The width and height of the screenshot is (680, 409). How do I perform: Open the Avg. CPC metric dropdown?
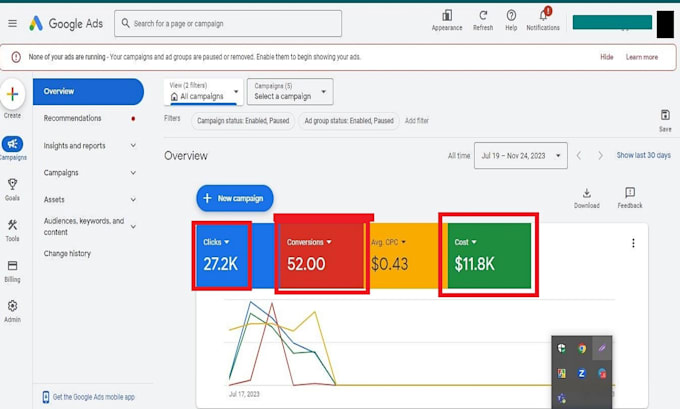[389, 242]
